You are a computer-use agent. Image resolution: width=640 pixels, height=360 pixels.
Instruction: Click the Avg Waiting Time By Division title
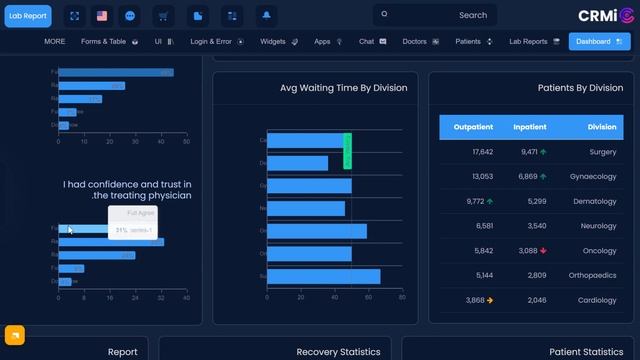pos(344,88)
